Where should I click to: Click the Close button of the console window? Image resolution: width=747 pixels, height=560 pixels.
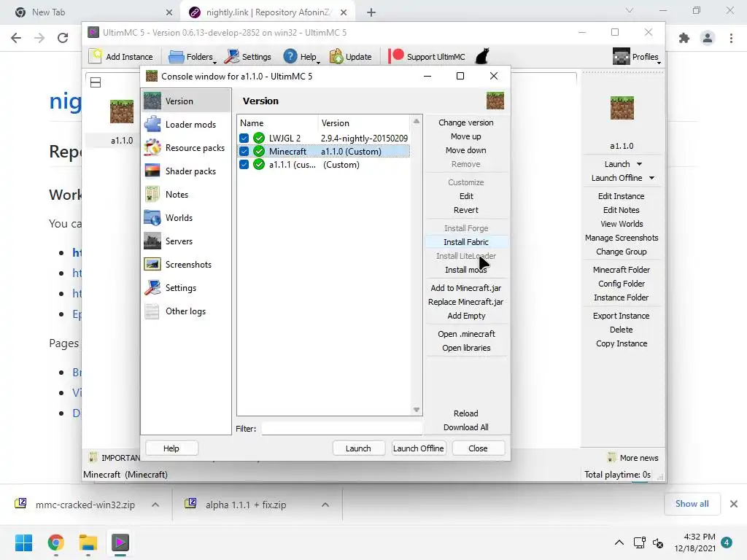click(x=478, y=448)
